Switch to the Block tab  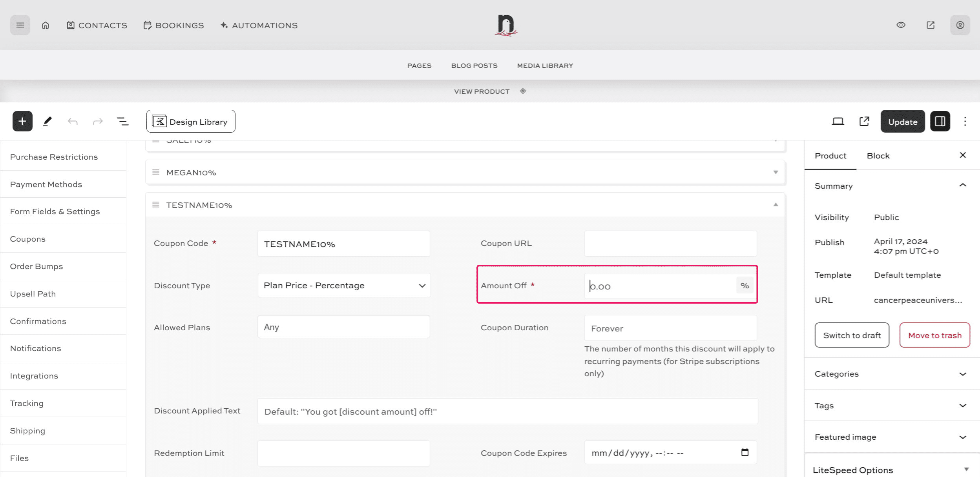[x=878, y=156]
